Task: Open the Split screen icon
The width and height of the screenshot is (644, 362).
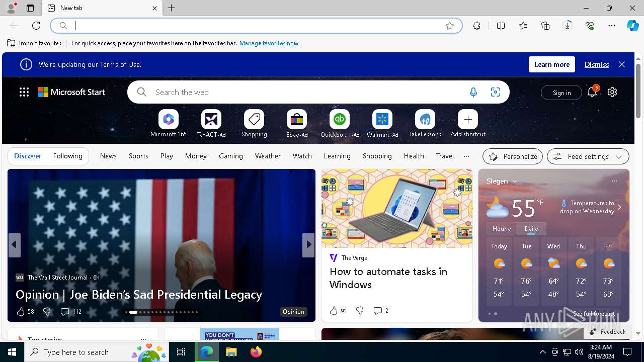Action: [501, 26]
